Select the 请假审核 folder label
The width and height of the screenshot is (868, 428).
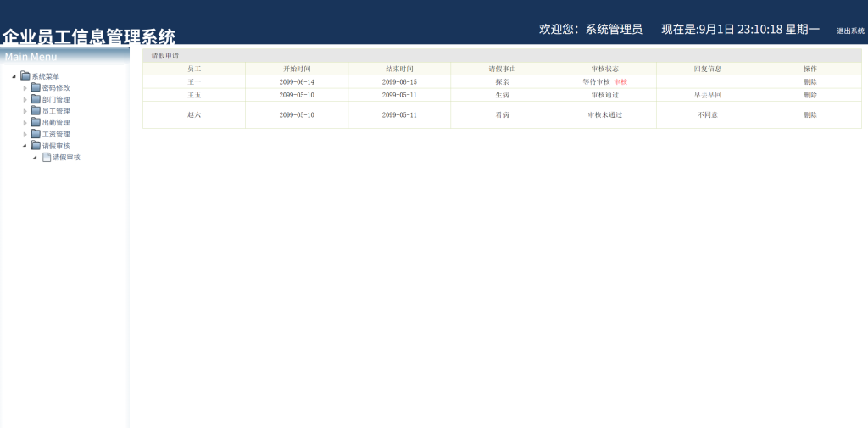(56, 146)
